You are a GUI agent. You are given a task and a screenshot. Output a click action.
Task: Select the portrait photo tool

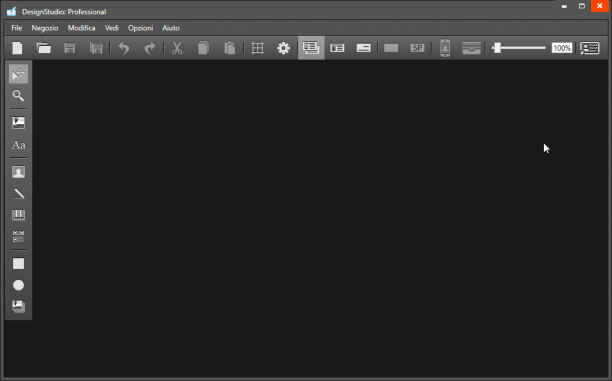point(18,172)
